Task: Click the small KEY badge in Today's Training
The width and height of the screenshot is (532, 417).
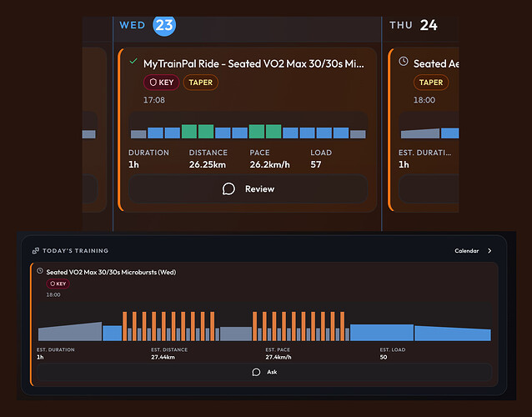Action: tap(58, 284)
